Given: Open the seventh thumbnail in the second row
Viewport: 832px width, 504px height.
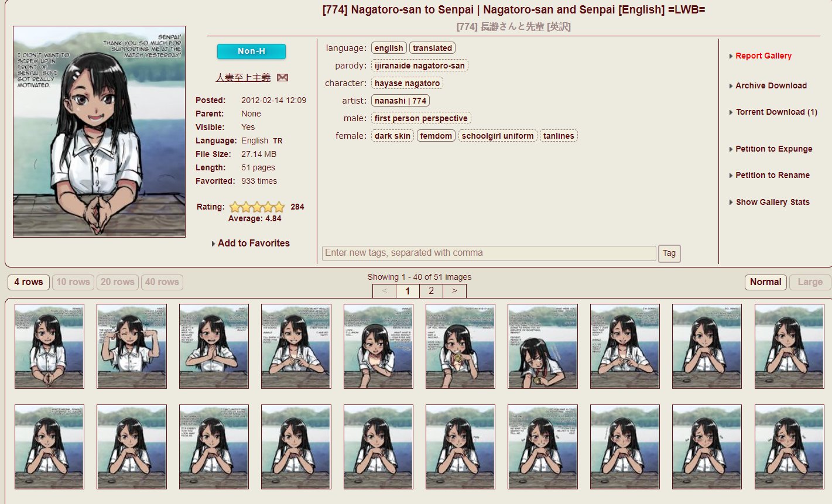Looking at the screenshot, I should [543, 447].
